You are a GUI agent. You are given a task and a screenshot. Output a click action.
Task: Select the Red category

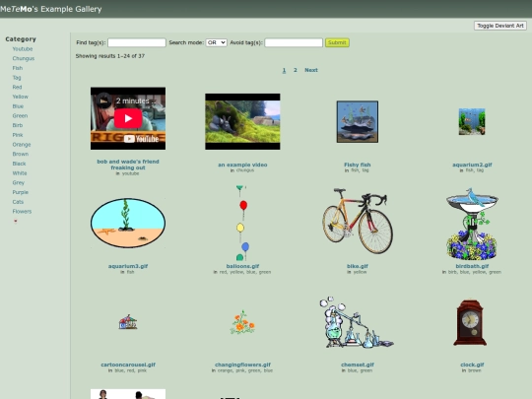click(x=17, y=88)
